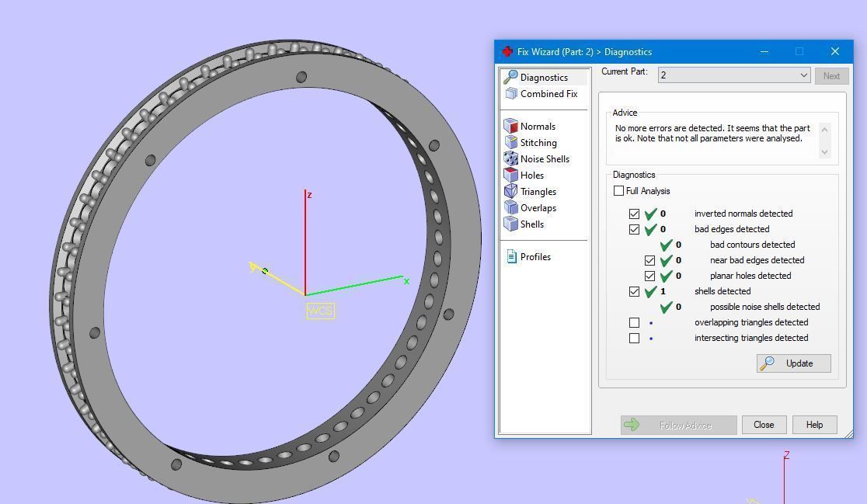Select the Normals fix step
The width and height of the screenshot is (867, 504).
coord(531,126)
